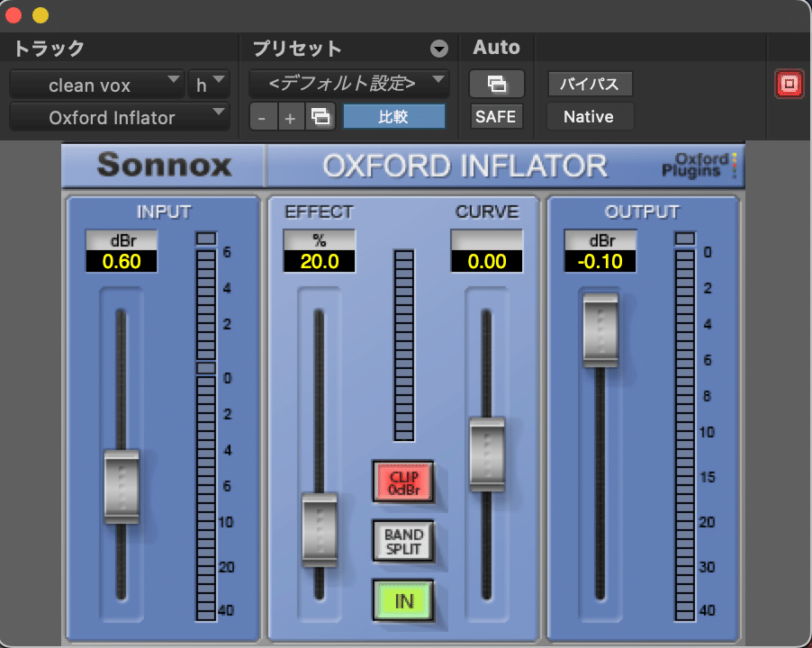Image resolution: width=812 pixels, height=648 pixels.
Task: Toggle BAND SPLIT processing
Action: point(403,541)
